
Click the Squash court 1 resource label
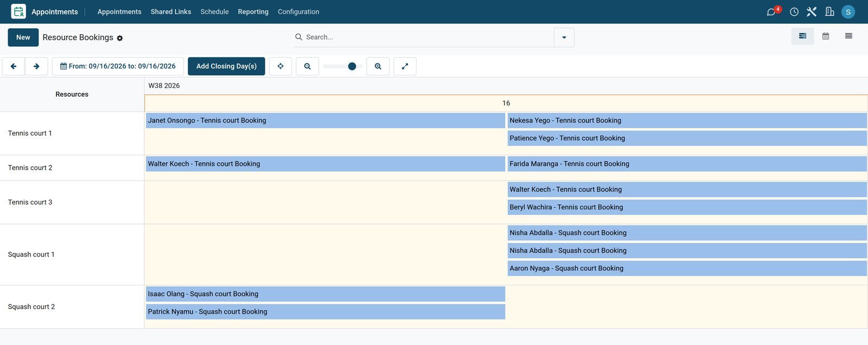[x=31, y=254]
